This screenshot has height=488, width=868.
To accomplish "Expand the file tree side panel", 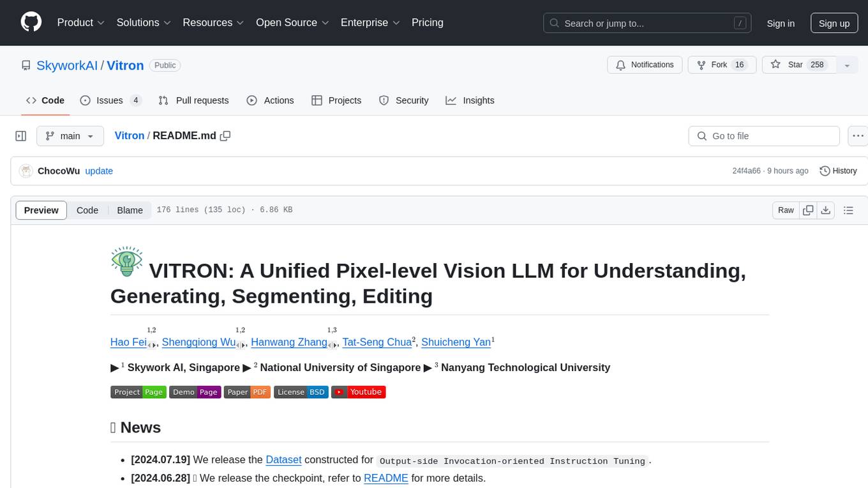I will 21,136.
